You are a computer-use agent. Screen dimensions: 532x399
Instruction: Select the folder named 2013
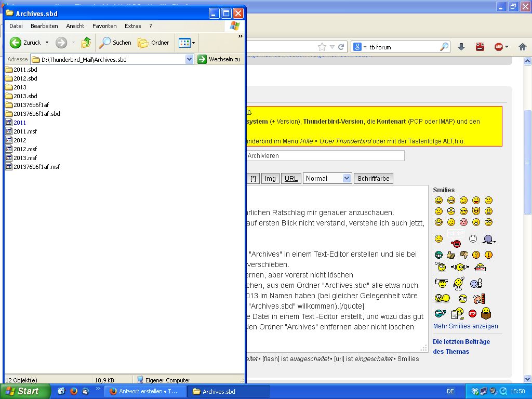click(x=16, y=87)
